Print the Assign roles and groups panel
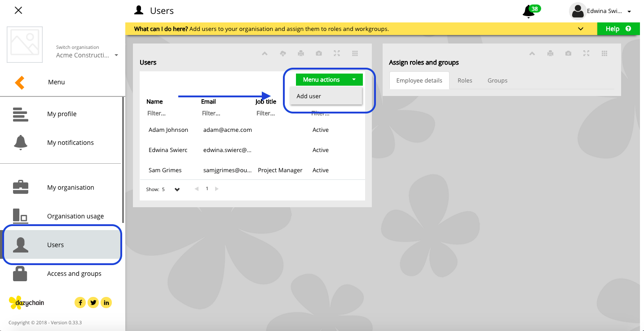644x331 pixels. click(550, 53)
